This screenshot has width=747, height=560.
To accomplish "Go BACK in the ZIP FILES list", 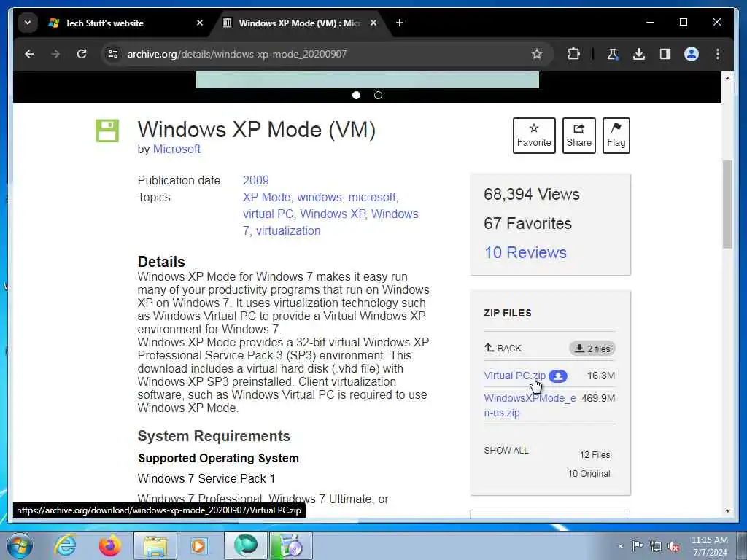I will [x=503, y=348].
